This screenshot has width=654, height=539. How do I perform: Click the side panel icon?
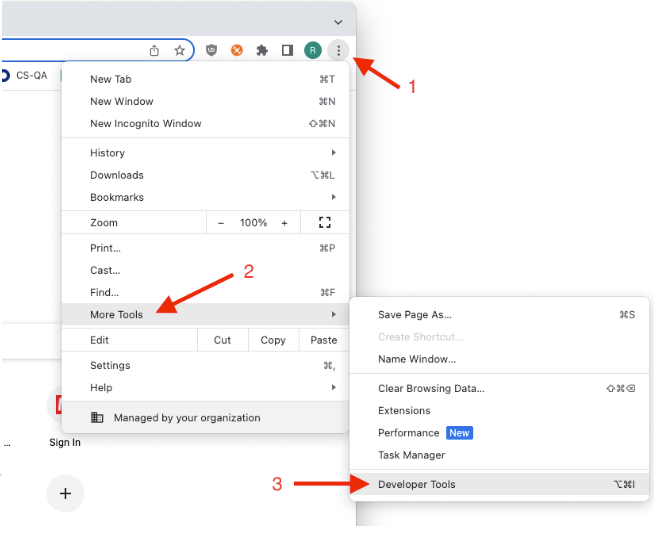tap(287, 50)
